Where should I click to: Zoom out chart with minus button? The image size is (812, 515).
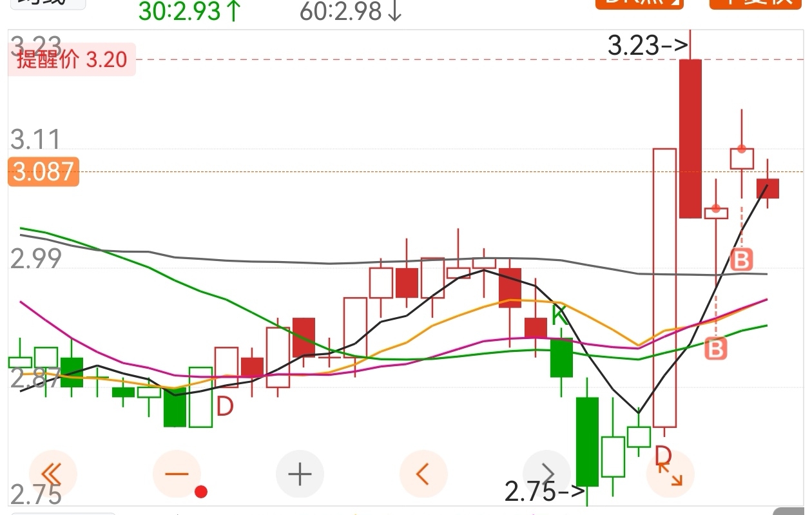(177, 474)
